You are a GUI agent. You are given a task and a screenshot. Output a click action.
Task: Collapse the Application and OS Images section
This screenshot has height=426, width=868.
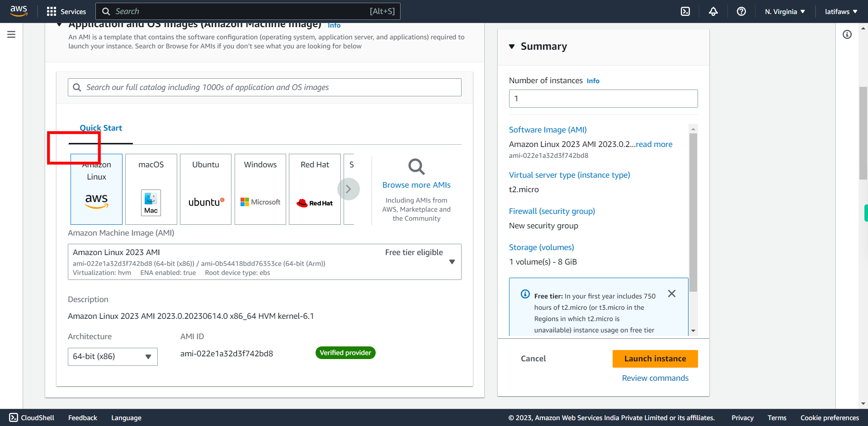[x=59, y=25]
